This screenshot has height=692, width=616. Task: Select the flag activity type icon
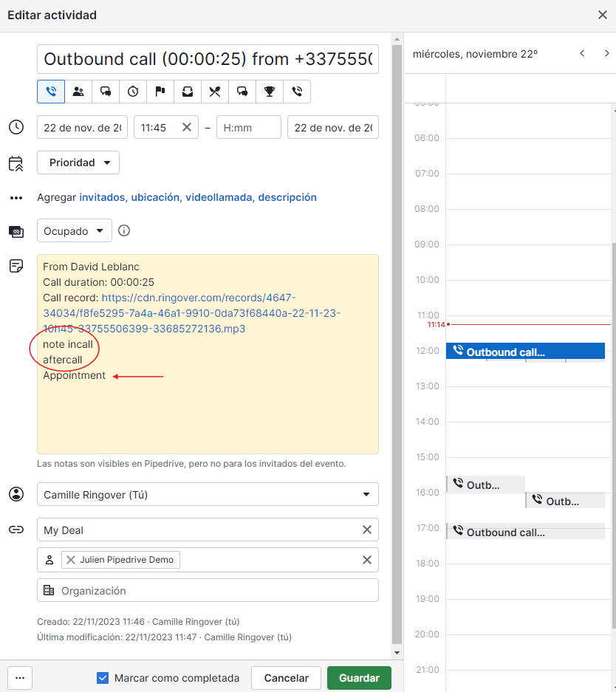point(160,92)
